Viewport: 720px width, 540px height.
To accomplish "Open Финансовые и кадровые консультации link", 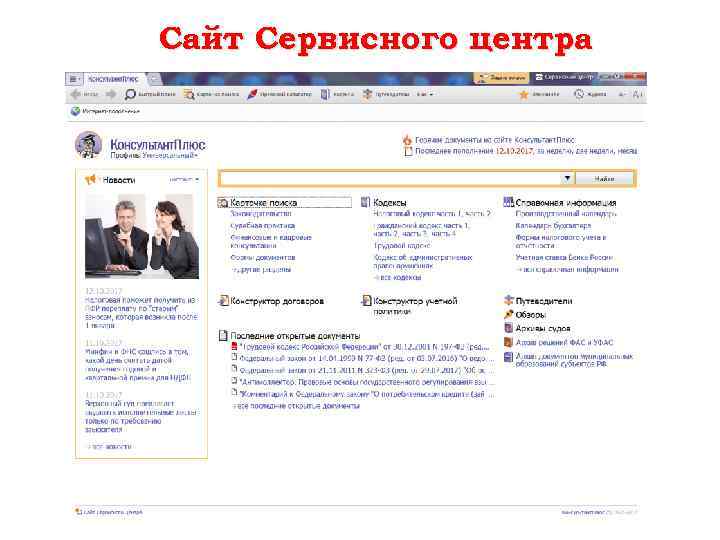I will point(271,242).
